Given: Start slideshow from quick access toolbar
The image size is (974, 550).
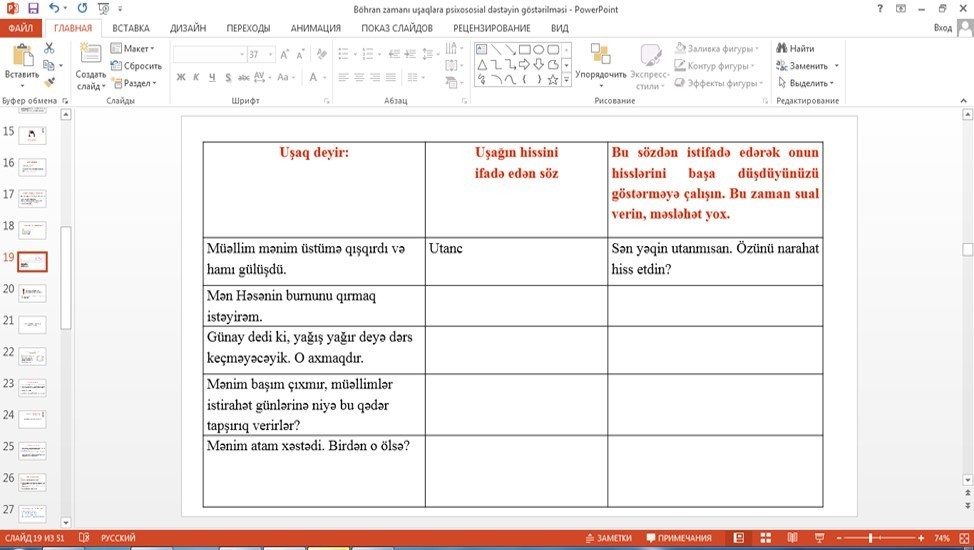Looking at the screenshot, I should coord(104,9).
